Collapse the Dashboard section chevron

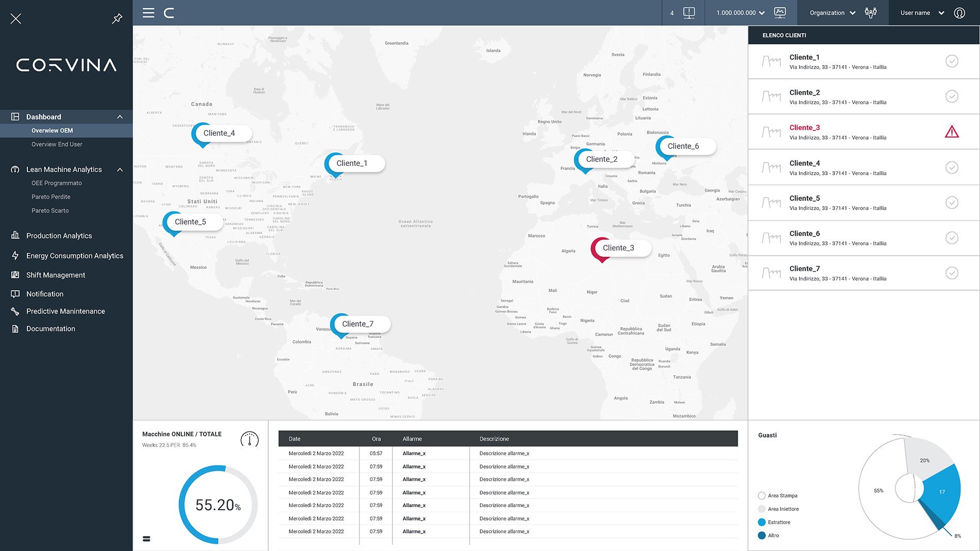[120, 116]
